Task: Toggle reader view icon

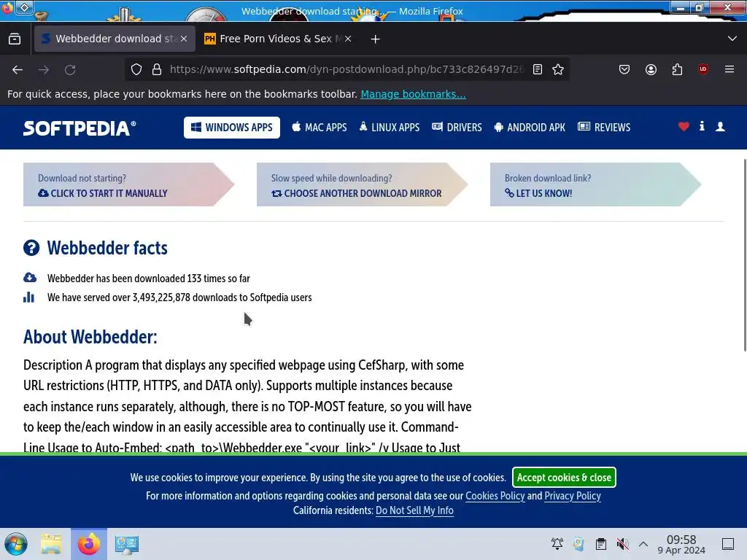Action: pyautogui.click(x=538, y=69)
